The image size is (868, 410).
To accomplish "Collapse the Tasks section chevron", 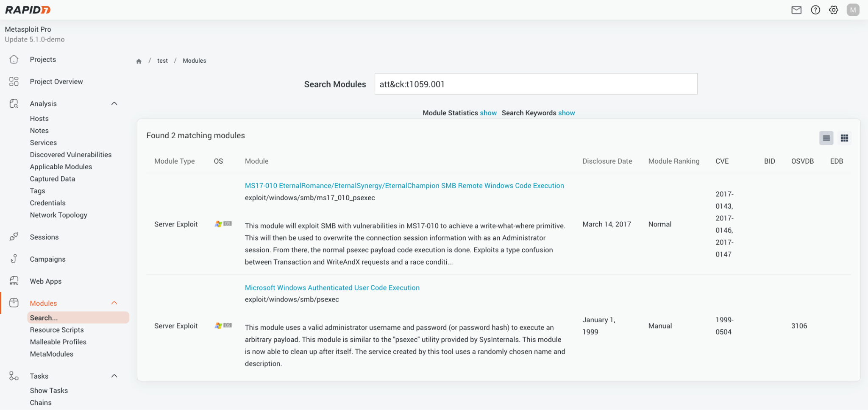I will [114, 376].
